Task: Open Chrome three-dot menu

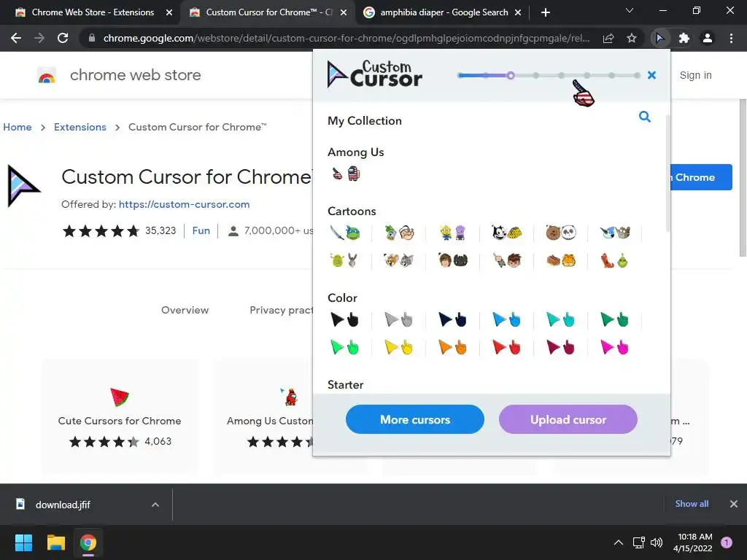Action: pyautogui.click(x=731, y=38)
